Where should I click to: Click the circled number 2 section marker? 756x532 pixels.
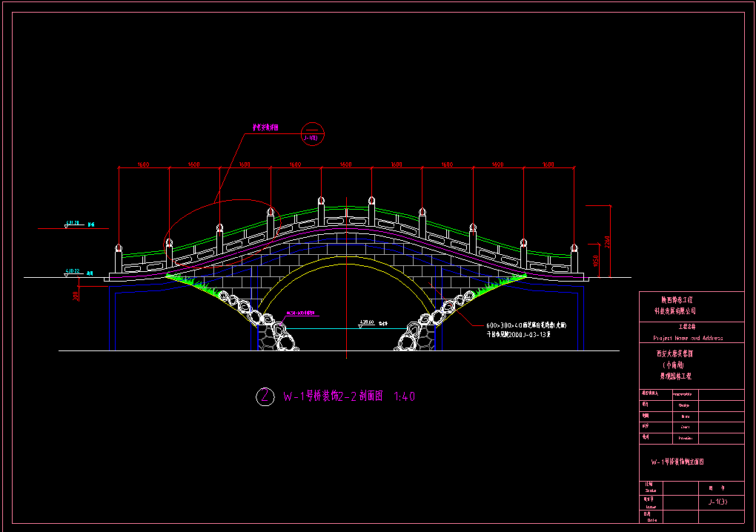265,396
